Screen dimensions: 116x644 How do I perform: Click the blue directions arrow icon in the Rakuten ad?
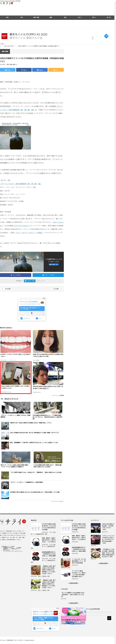pos(106,36)
